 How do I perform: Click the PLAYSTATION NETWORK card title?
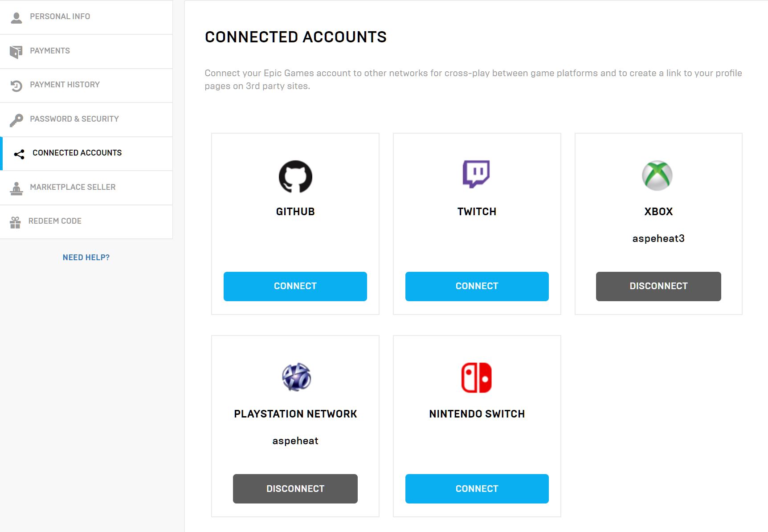(x=295, y=414)
